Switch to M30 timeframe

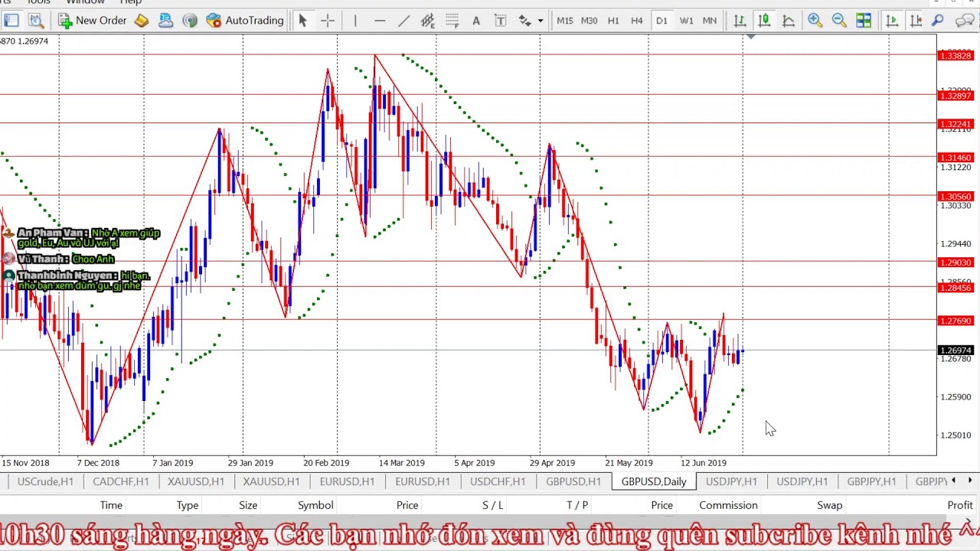(590, 21)
